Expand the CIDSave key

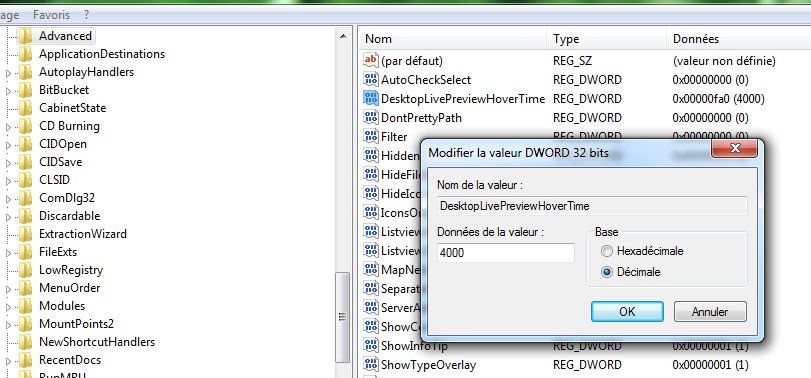click(8, 163)
